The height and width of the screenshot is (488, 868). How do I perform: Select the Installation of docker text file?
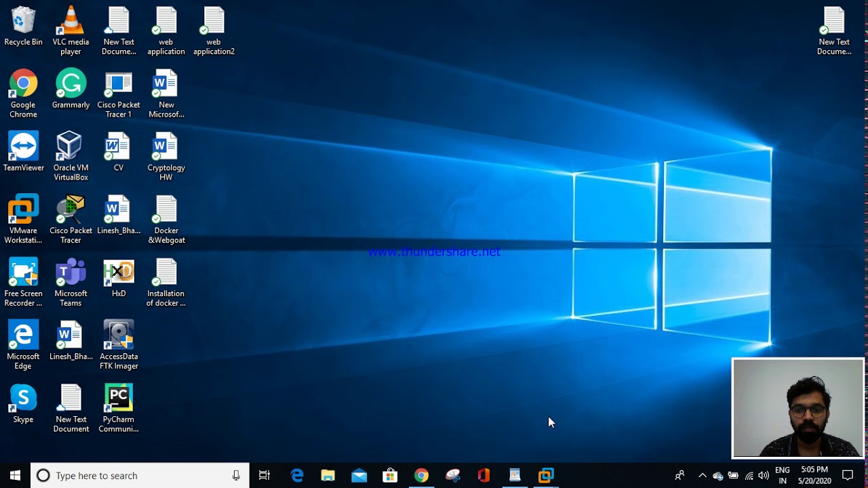tap(166, 283)
